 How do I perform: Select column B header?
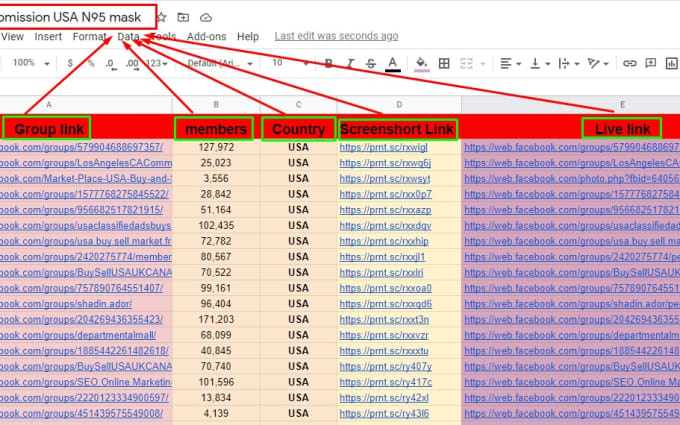(x=216, y=105)
